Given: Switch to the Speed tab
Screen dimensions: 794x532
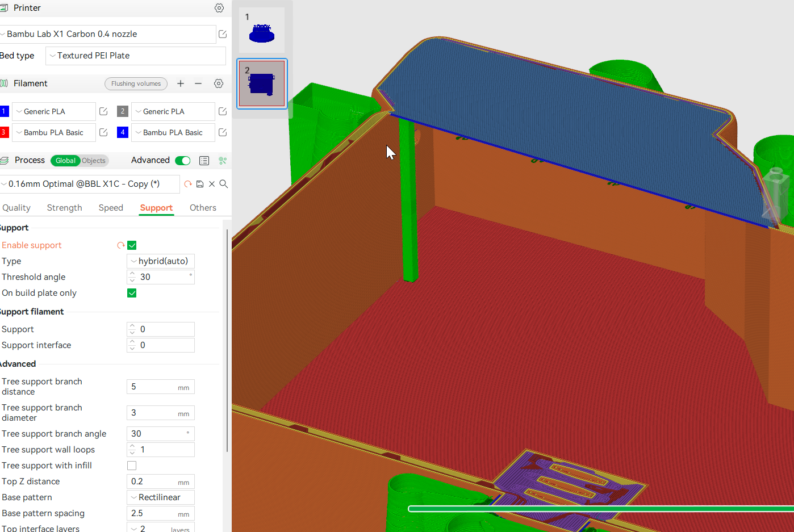Looking at the screenshot, I should coord(111,208).
